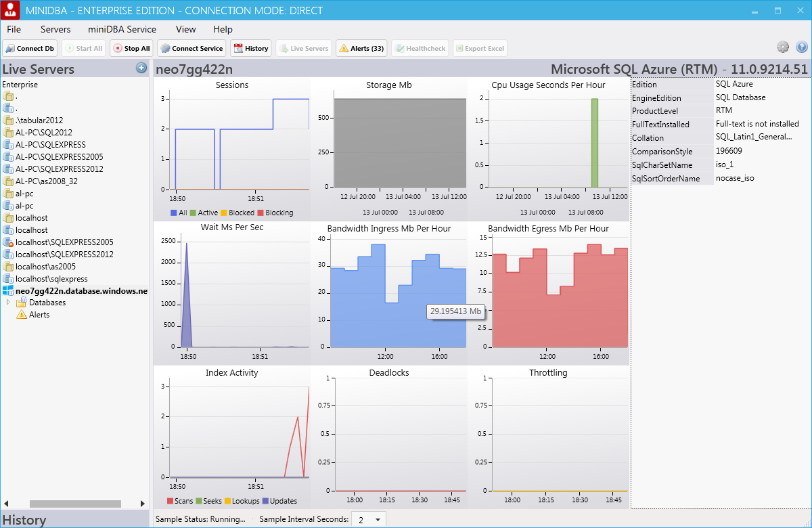Click the red Blocking legend swatch
812x528 pixels.
point(261,213)
